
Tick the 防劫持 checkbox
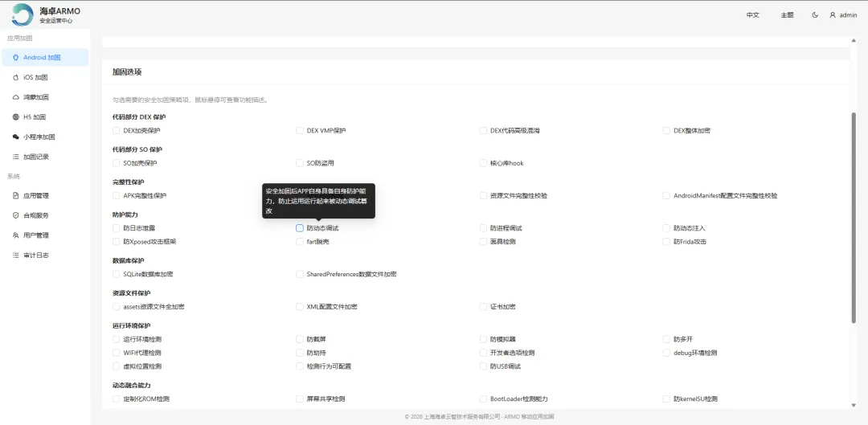tap(300, 353)
